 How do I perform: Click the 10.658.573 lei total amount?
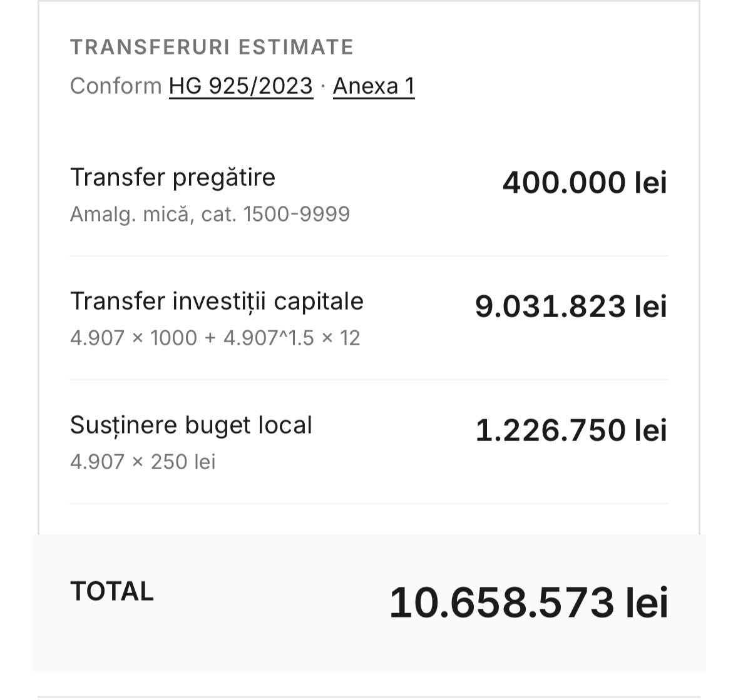(528, 602)
